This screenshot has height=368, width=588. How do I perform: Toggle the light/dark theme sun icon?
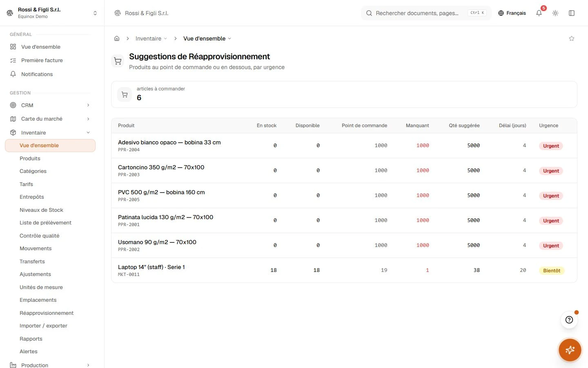(555, 13)
